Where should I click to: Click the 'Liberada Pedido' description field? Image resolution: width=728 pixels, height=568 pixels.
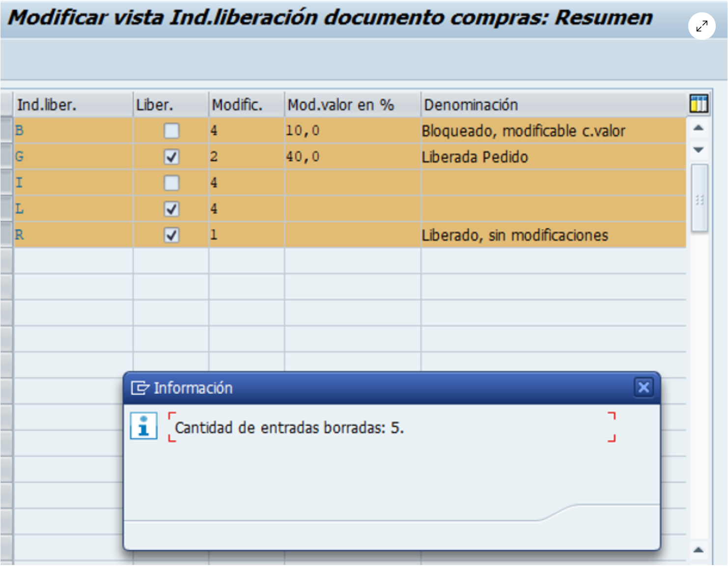(x=475, y=157)
